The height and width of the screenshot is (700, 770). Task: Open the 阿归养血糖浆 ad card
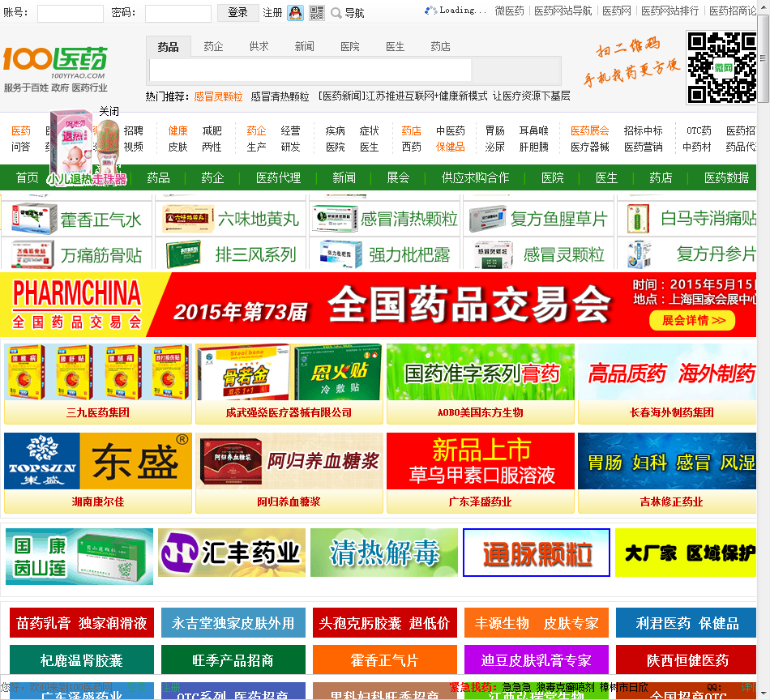[289, 472]
